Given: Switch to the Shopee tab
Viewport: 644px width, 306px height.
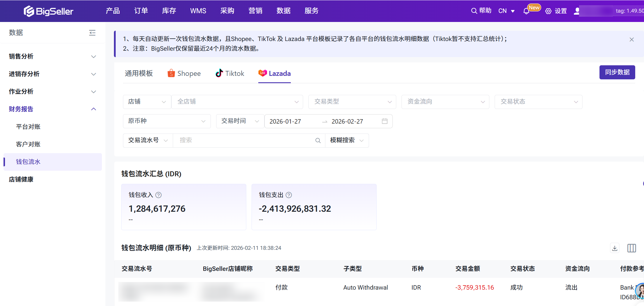Looking at the screenshot, I should coord(184,73).
